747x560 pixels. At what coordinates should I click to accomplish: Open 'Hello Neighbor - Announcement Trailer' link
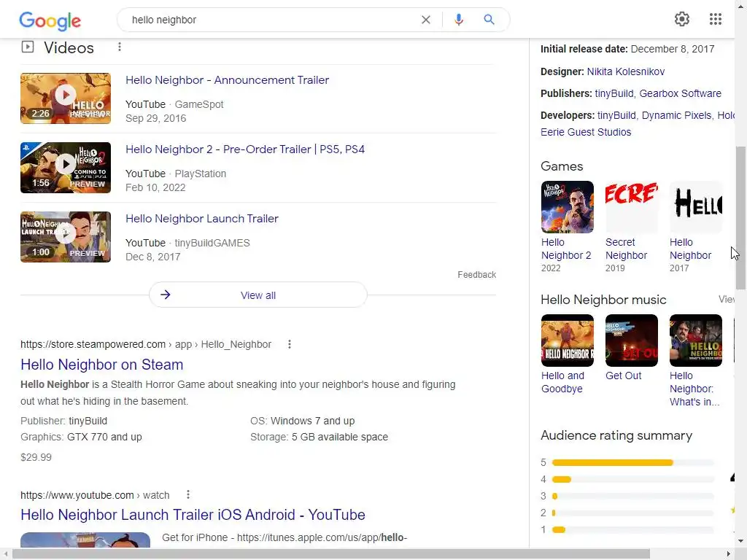[x=228, y=80]
